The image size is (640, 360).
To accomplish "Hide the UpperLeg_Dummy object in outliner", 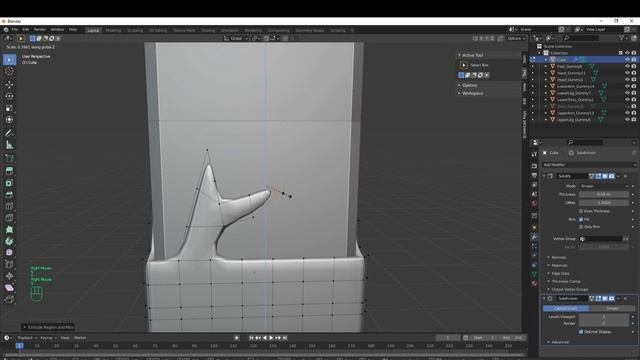I will [x=627, y=120].
